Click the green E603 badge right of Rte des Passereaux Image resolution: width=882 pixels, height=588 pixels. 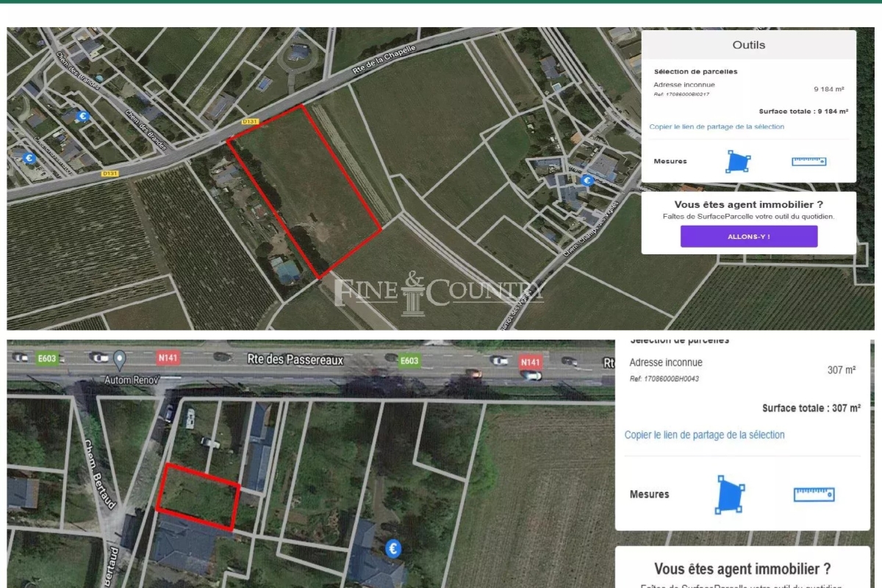coord(409,361)
